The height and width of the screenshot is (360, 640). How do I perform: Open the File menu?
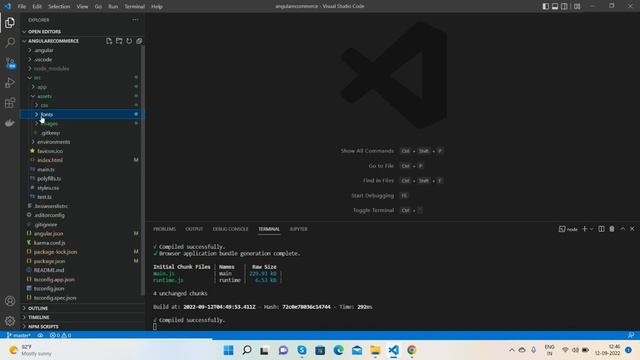[x=22, y=6]
